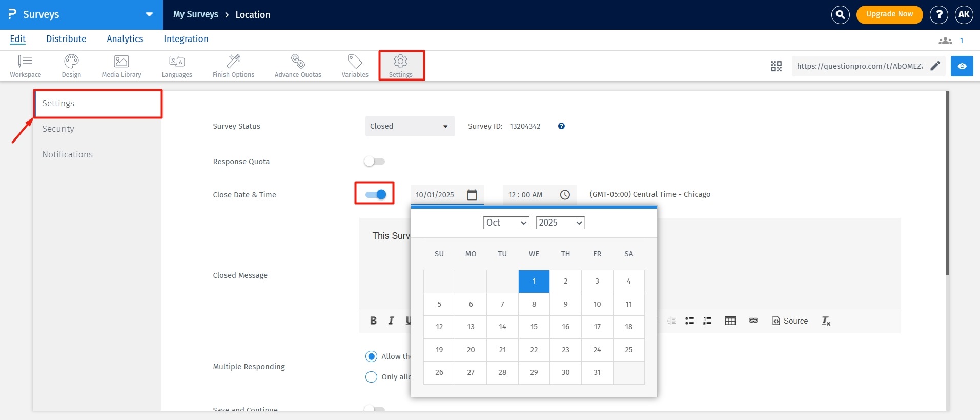980x420 pixels.
Task: Insert a bulleted list
Action: (690, 321)
